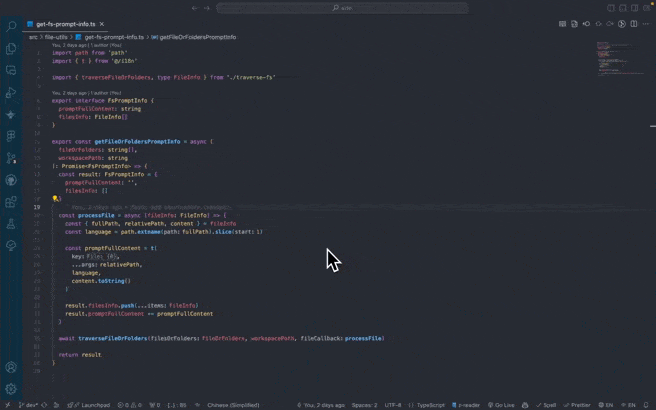
Task: Click the Prettier status item
Action: click(x=577, y=405)
